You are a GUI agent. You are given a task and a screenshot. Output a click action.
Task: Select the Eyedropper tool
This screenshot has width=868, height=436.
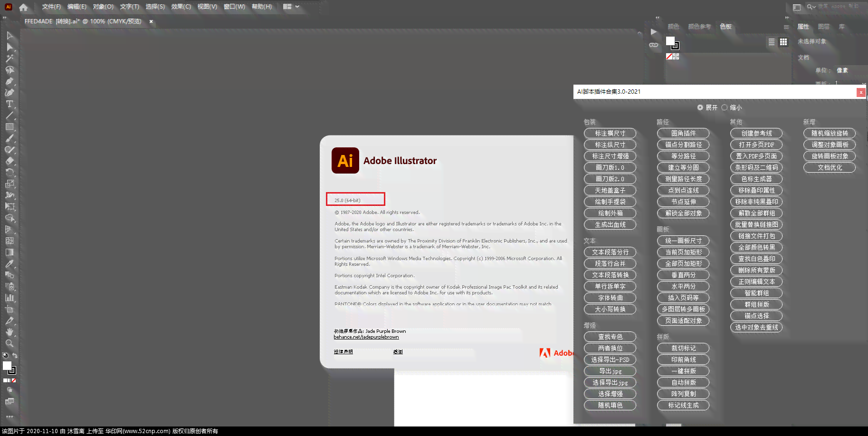pos(10,264)
